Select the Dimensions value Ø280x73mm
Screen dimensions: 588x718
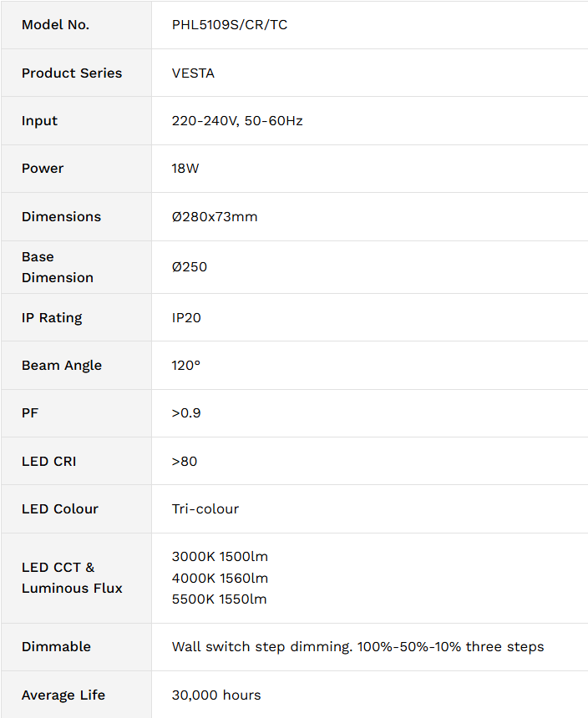[215, 216]
